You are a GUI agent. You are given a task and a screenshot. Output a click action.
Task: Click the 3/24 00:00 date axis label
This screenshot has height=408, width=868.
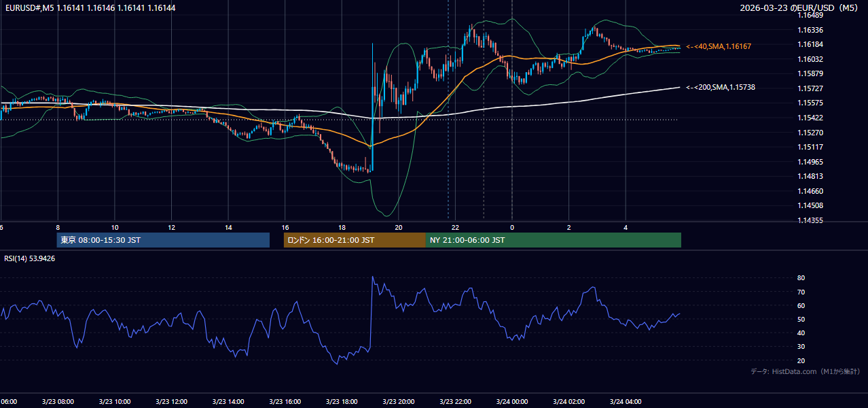[511, 402]
